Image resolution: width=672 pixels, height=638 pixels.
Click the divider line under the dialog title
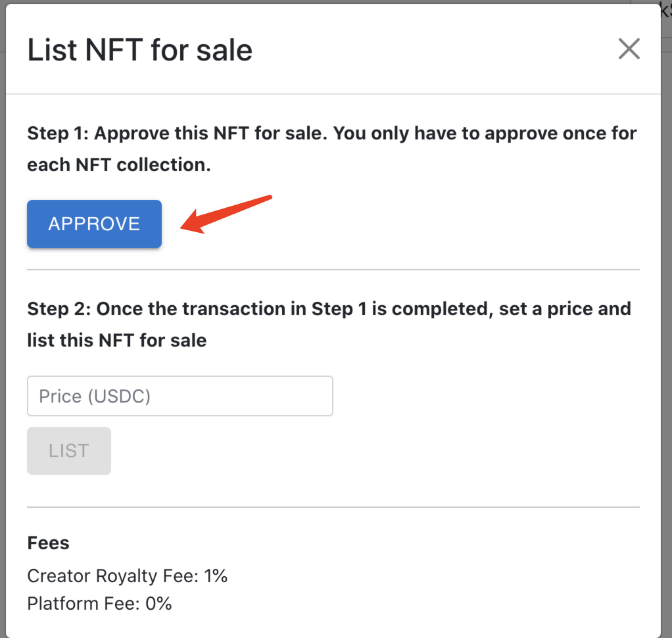pos(333,94)
